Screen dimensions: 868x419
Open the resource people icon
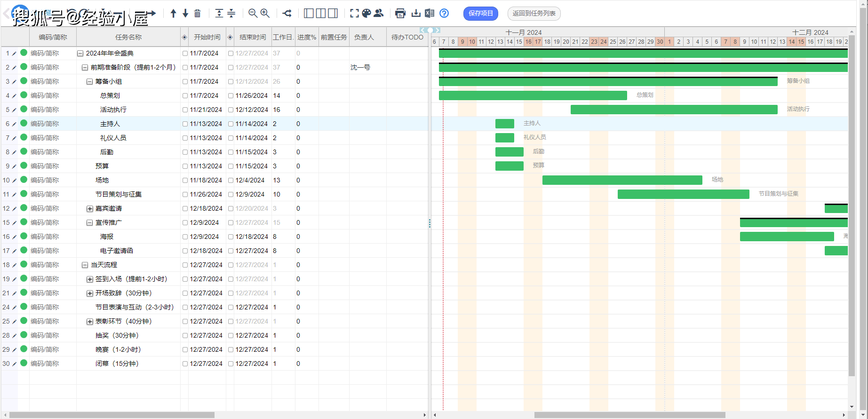pos(379,14)
